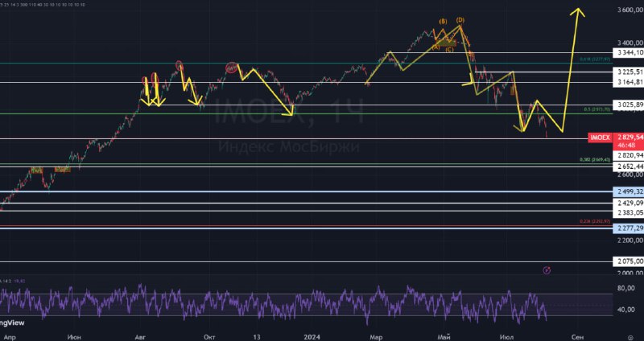This screenshot has width=644, height=341.
Task: Click the Авг label on time axis
Action: tap(140, 337)
